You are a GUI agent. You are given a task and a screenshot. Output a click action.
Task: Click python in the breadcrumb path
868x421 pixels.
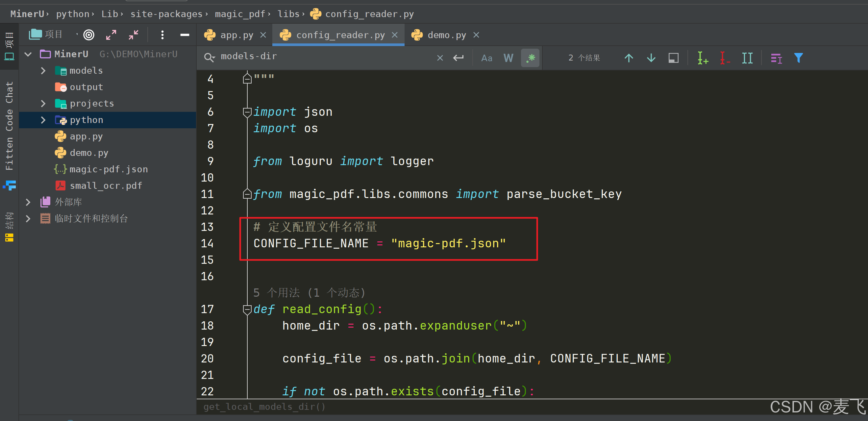[x=73, y=14]
